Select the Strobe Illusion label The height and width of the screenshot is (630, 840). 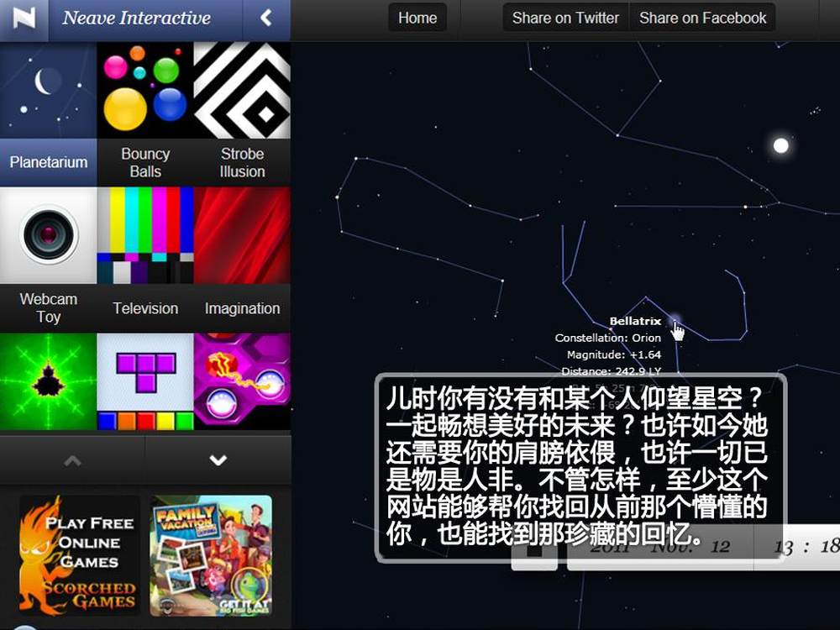pos(242,162)
